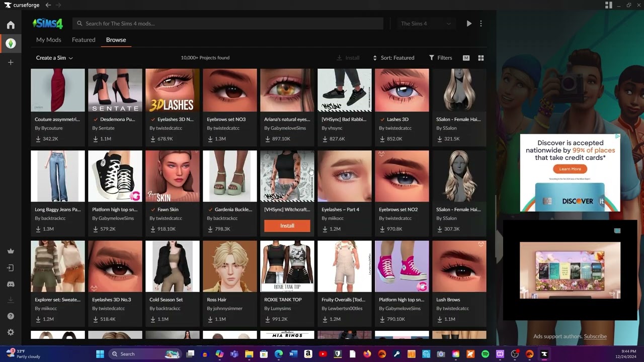Image resolution: width=644 pixels, height=362 pixels.
Task: Click the Eyelashes 3D No.3 title
Action: (x=112, y=300)
